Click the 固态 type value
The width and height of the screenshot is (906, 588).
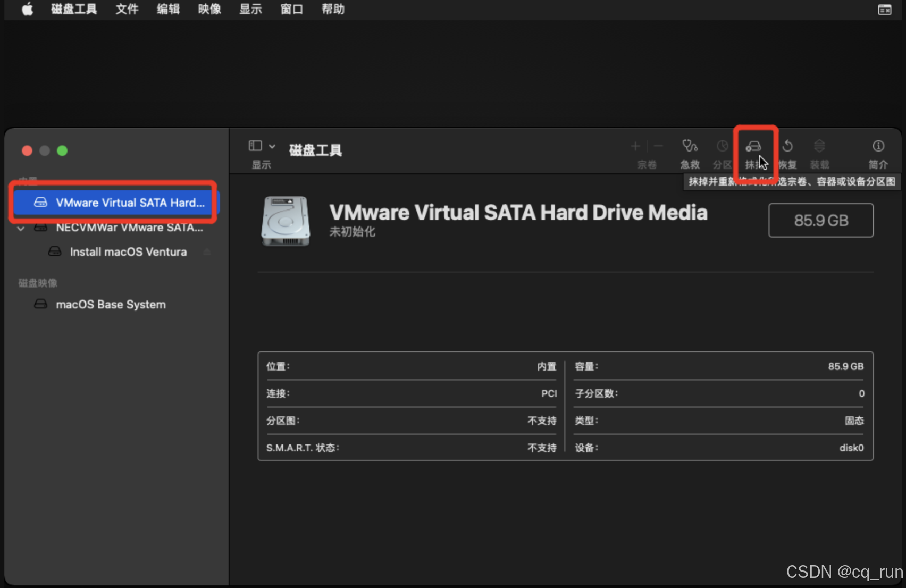point(854,421)
